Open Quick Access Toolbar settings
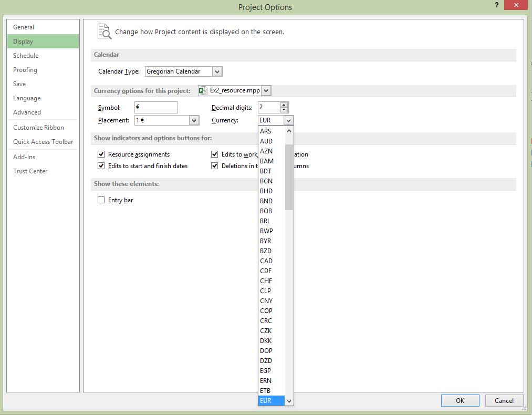This screenshot has height=415, width=532. (x=43, y=142)
